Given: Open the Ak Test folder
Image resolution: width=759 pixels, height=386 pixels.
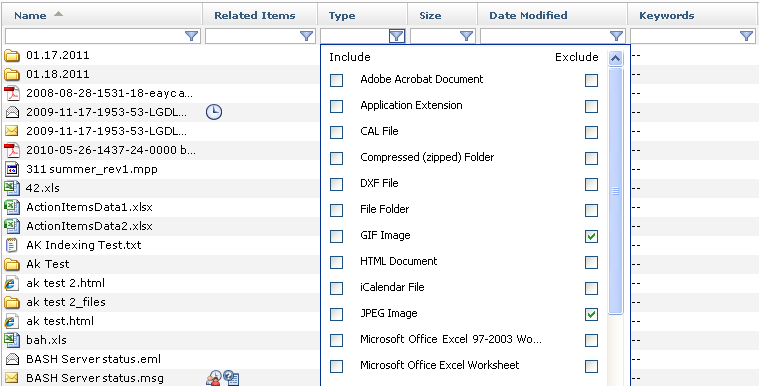Looking at the screenshot, I should 47,264.
